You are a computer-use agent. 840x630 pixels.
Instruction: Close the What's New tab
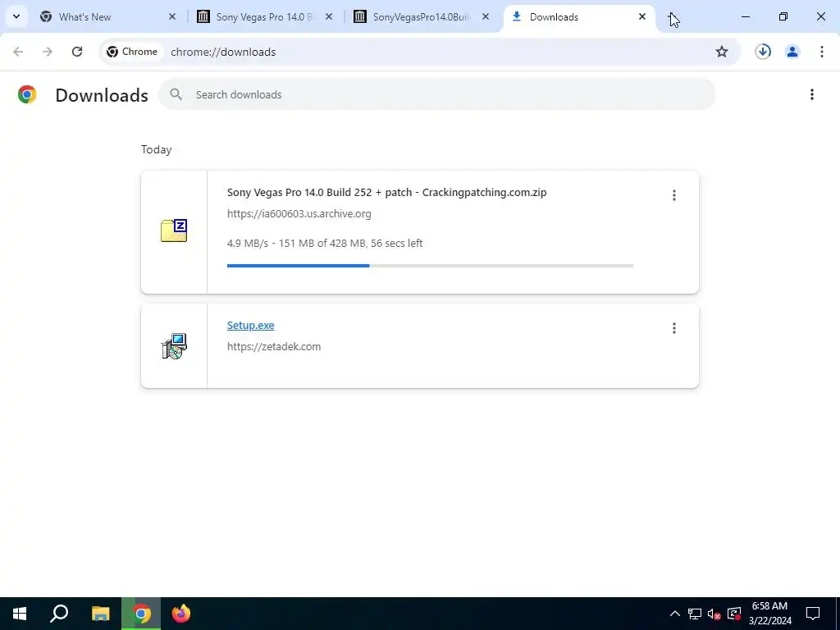tap(172, 16)
